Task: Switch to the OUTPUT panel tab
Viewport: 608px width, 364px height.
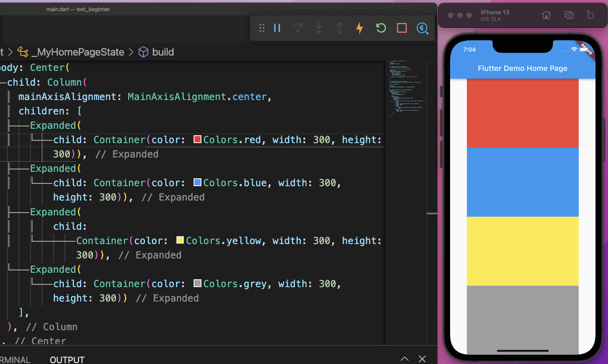Action: (x=67, y=360)
